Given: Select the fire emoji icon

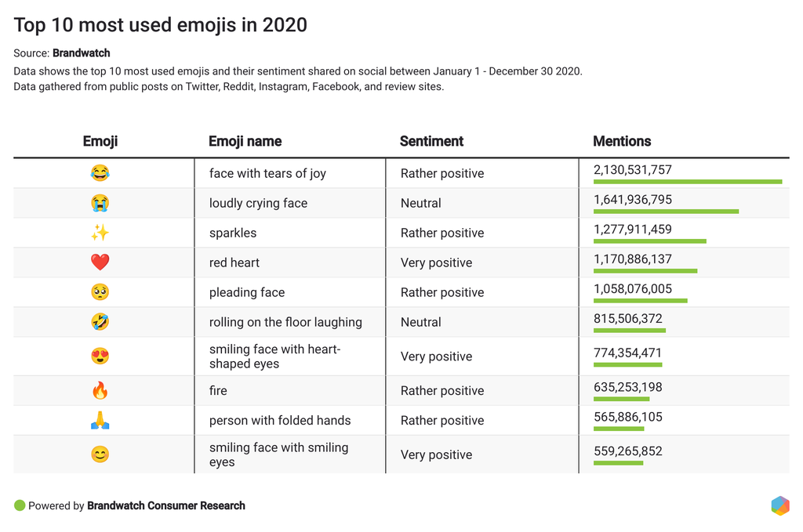Looking at the screenshot, I should 100,390.
